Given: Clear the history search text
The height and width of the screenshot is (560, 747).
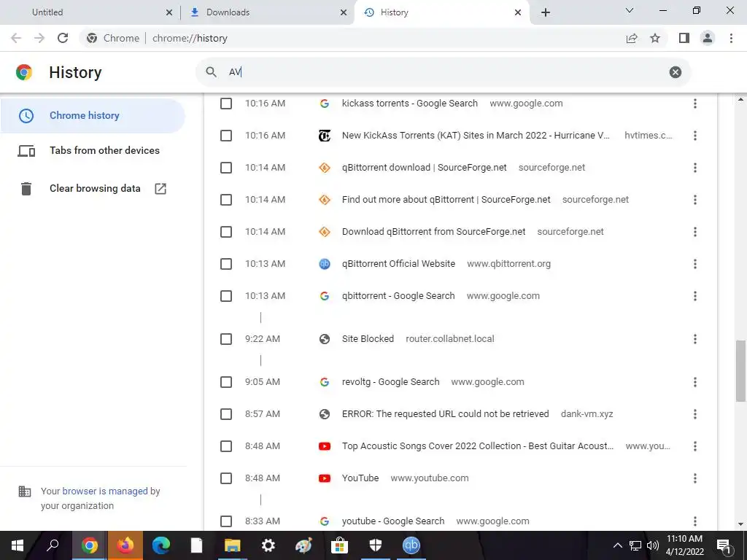Looking at the screenshot, I should click(675, 72).
